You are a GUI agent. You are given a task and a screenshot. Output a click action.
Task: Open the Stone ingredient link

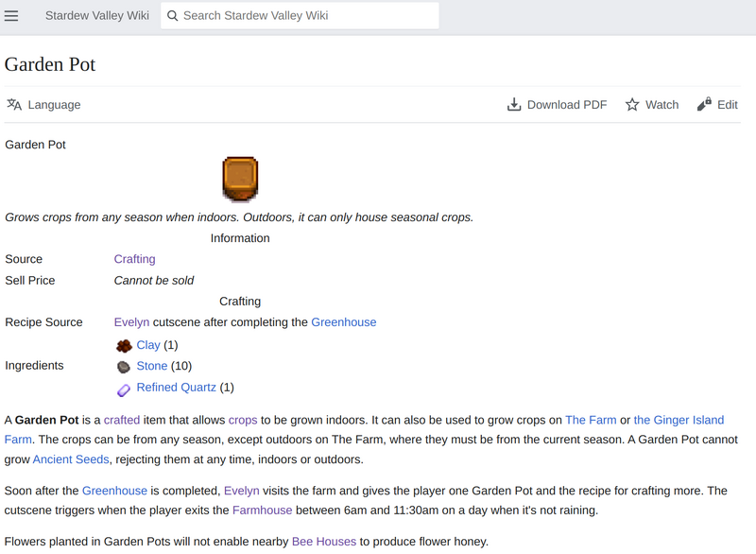tap(152, 366)
